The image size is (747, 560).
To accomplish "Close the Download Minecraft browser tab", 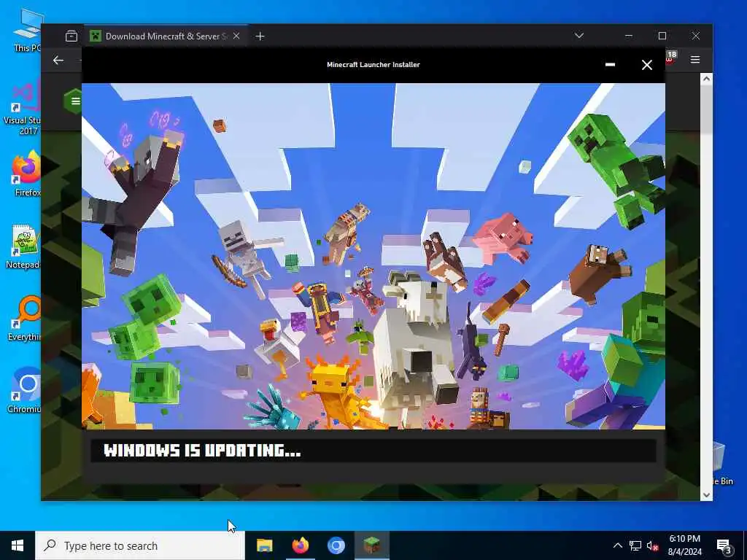I will [x=236, y=36].
